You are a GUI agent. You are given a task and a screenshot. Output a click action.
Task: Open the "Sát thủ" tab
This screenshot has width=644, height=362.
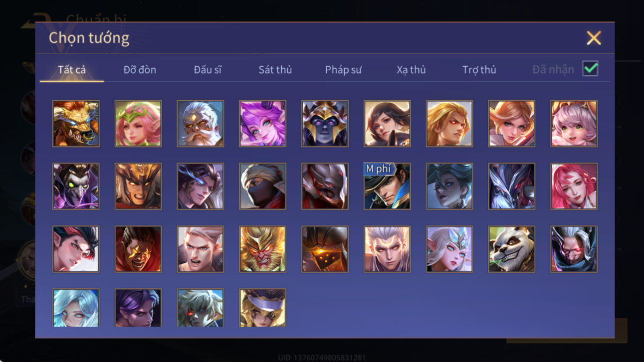click(275, 70)
